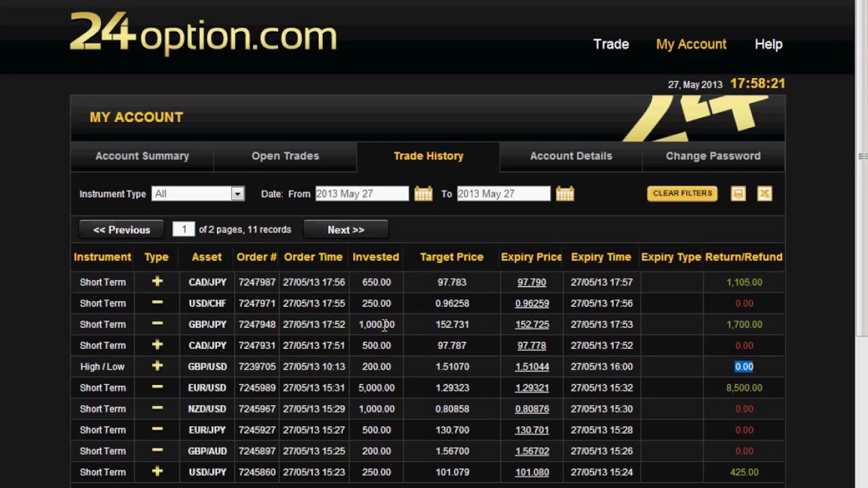Click the 5,000.00 invested amount
This screenshot has width=868, height=488.
tap(376, 388)
